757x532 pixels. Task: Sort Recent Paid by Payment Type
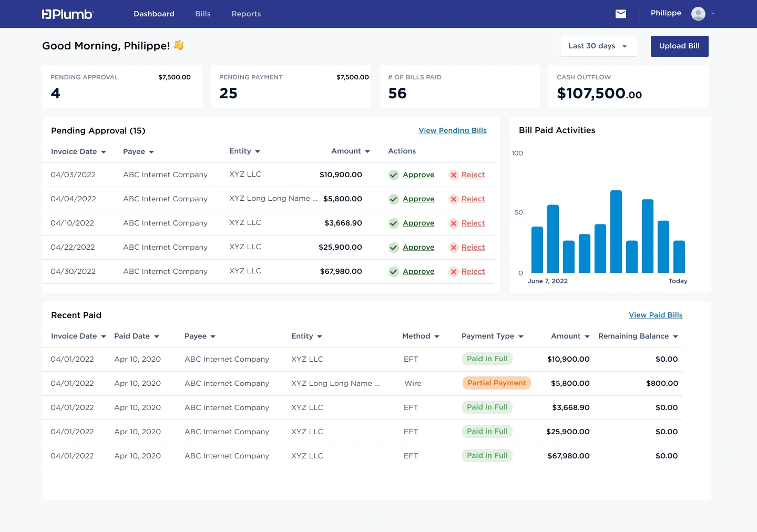[x=493, y=336]
